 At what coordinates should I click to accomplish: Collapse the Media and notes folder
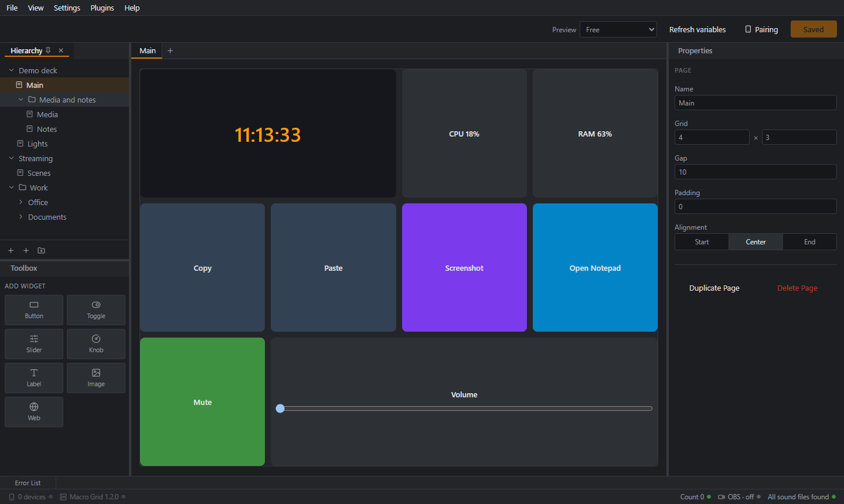pos(21,100)
